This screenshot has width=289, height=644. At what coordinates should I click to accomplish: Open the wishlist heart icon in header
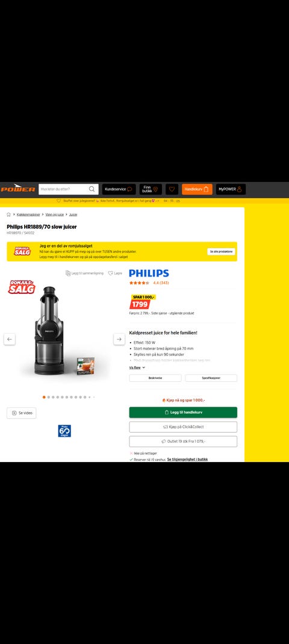pyautogui.click(x=172, y=189)
